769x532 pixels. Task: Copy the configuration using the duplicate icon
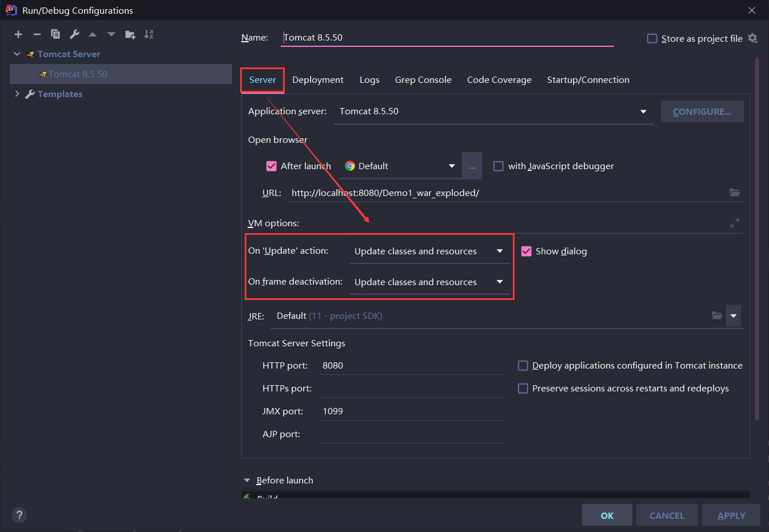pyautogui.click(x=55, y=34)
